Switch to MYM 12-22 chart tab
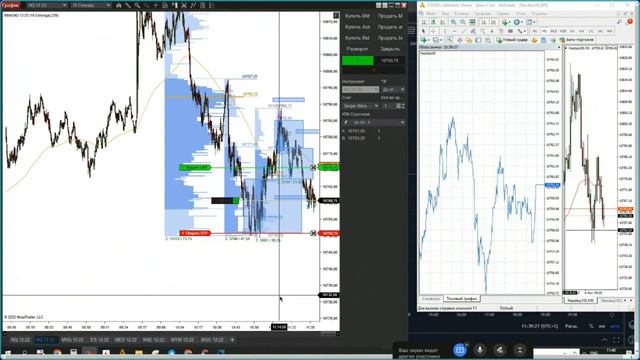 click(182, 340)
